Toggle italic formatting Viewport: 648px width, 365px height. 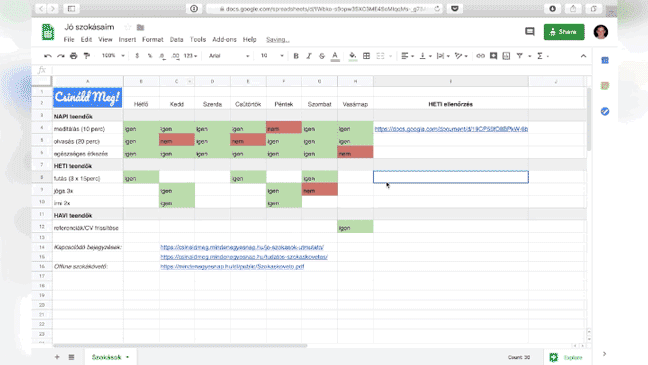coord(309,56)
